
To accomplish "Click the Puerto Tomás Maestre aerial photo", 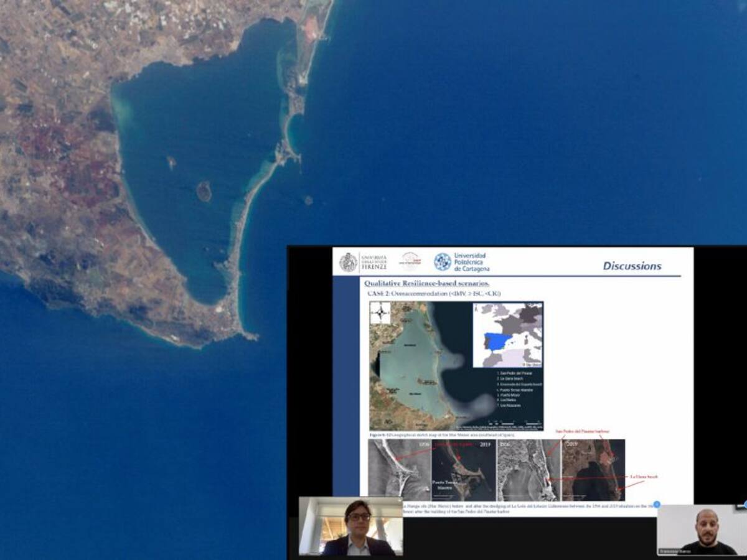I will tap(463, 470).
